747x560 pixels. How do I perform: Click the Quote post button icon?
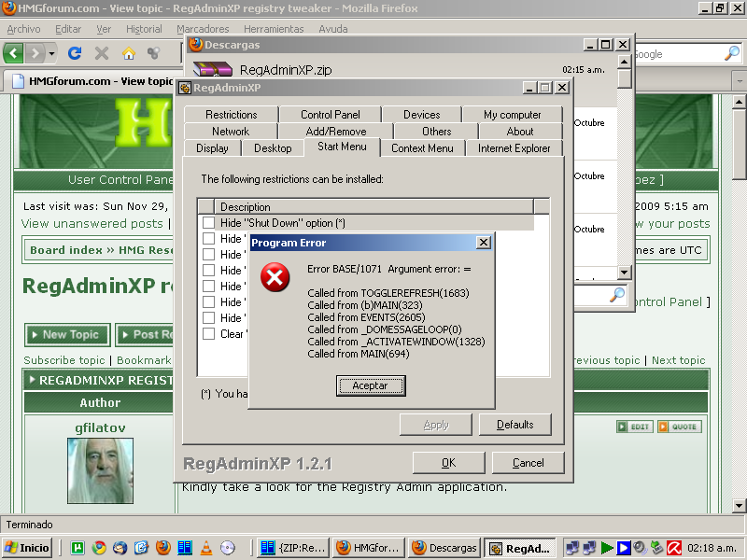pyautogui.click(x=680, y=427)
